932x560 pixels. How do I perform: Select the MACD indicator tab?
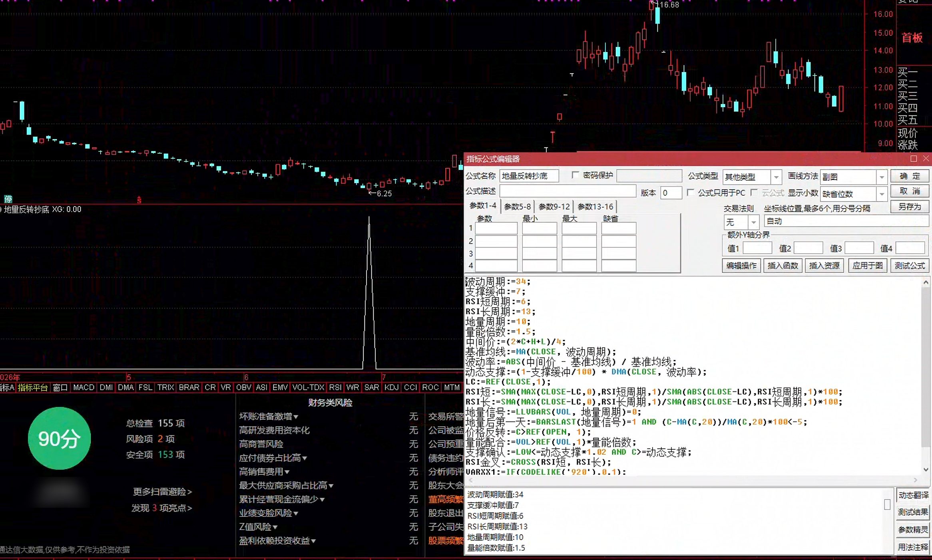tap(84, 387)
